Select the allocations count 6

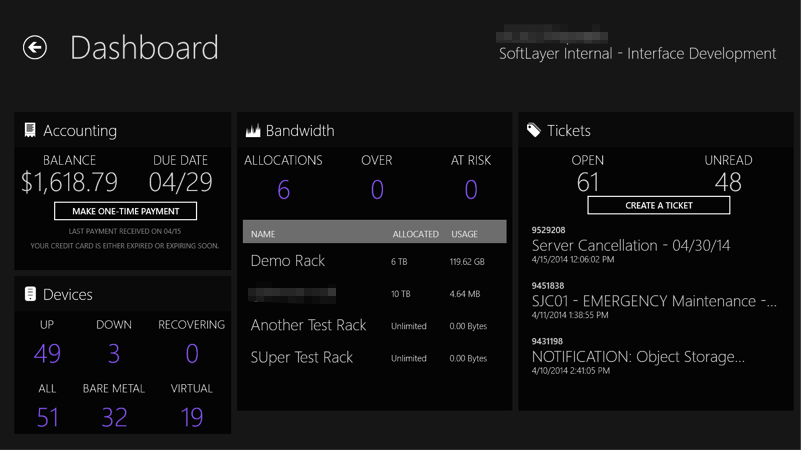pyautogui.click(x=284, y=190)
